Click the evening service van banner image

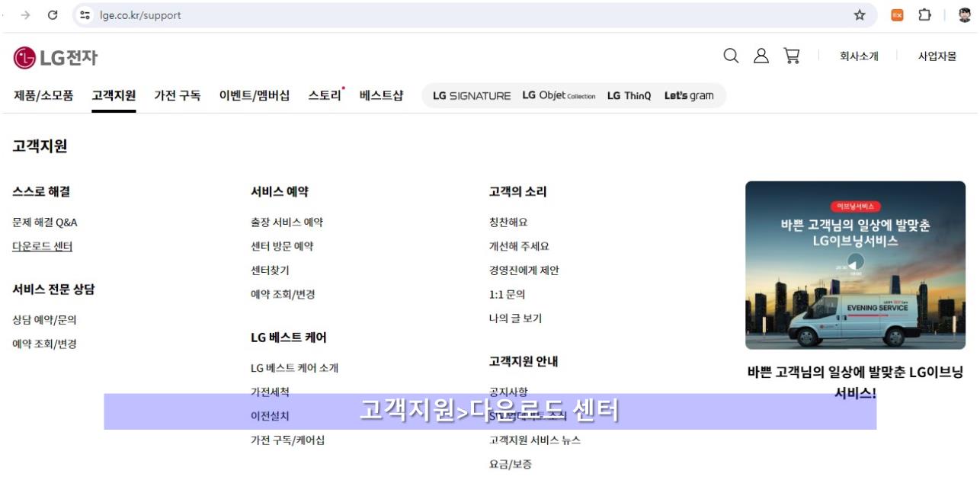pos(855,265)
